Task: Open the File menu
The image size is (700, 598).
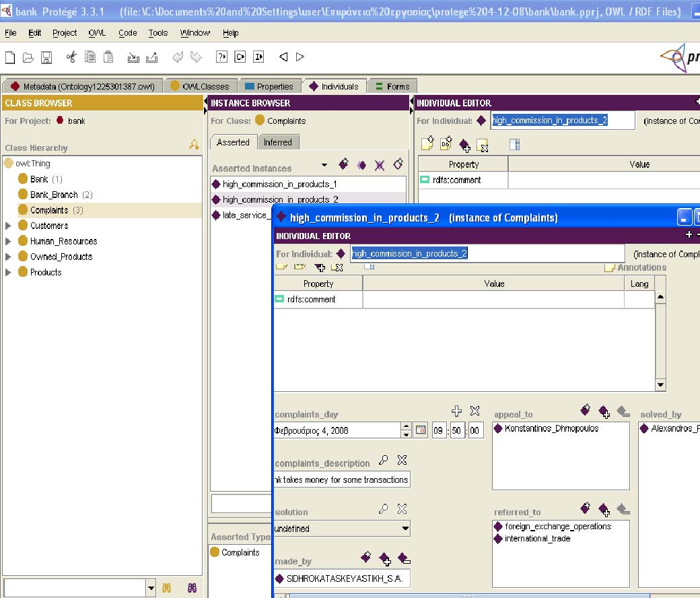Action: tap(10, 33)
